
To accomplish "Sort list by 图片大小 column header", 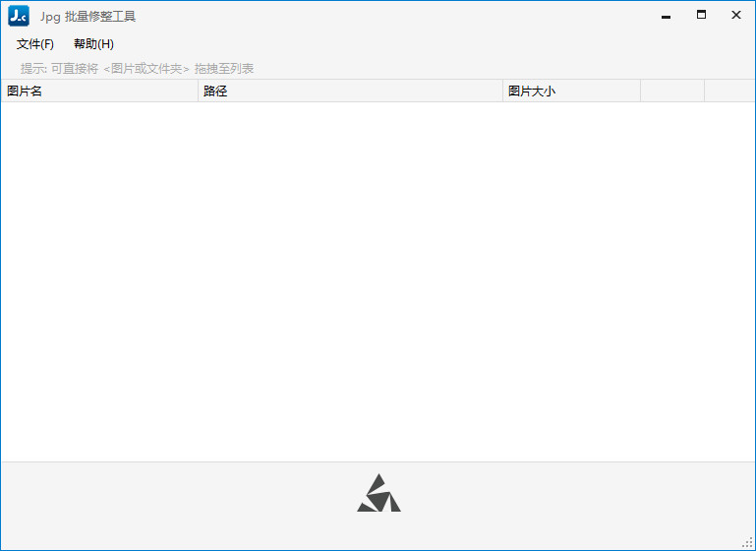I will tap(571, 91).
